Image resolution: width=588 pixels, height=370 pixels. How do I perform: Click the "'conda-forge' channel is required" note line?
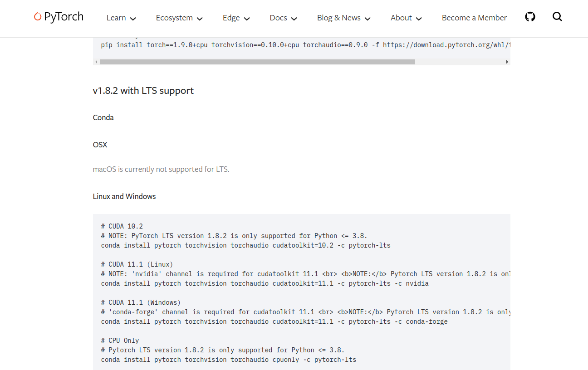coord(306,312)
